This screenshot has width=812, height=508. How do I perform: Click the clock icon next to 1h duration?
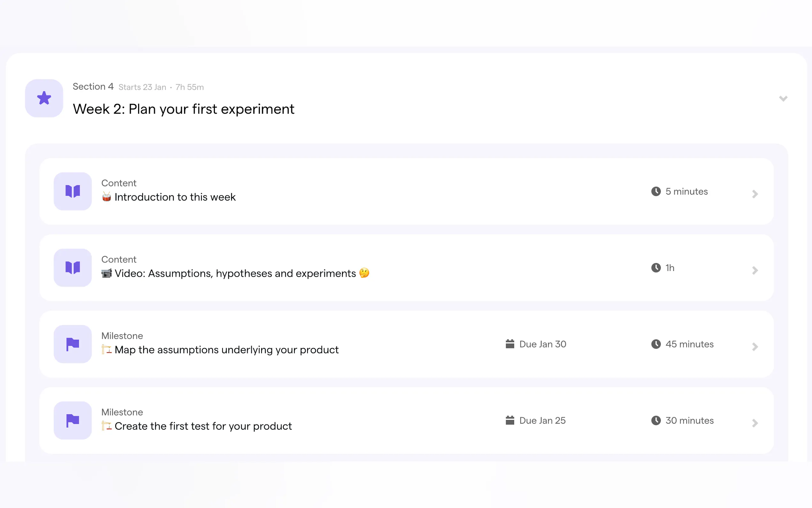pos(656,267)
